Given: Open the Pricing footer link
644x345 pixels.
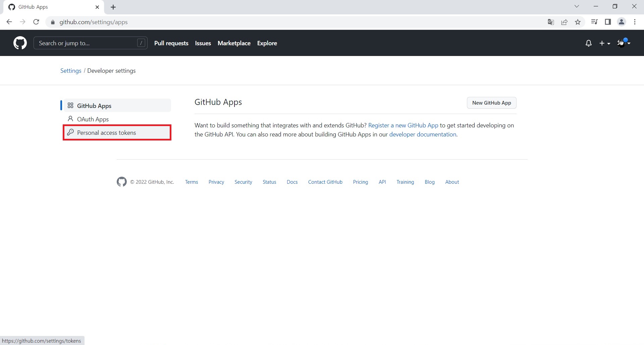Looking at the screenshot, I should click(361, 182).
